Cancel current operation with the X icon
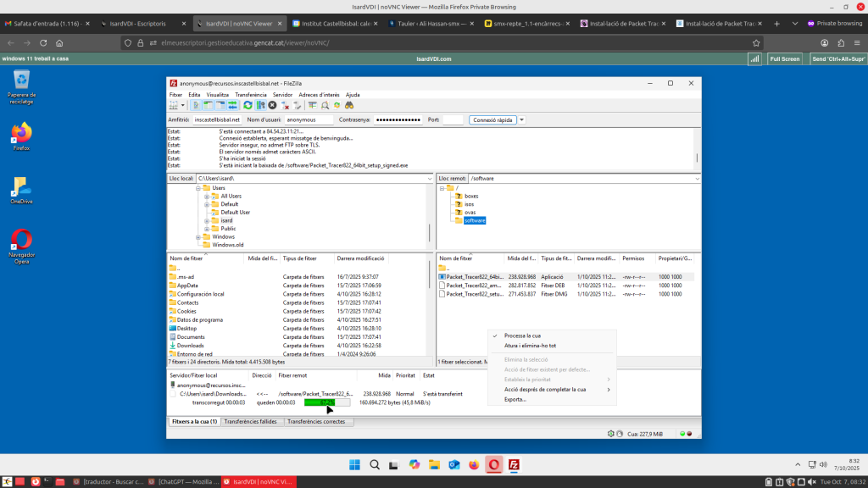 [272, 105]
